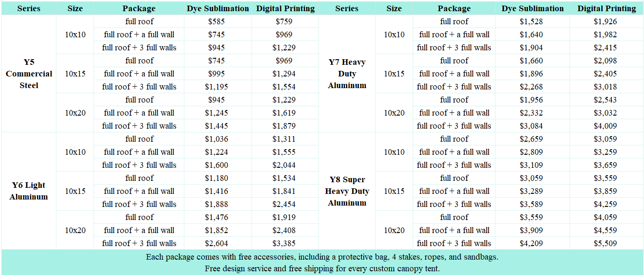Click the $585 dye sublimation price
The image size is (644, 275).
[217, 21]
